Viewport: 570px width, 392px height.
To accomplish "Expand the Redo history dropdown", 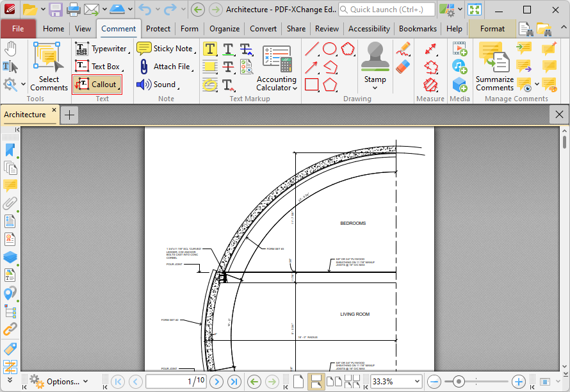I will (x=183, y=9).
